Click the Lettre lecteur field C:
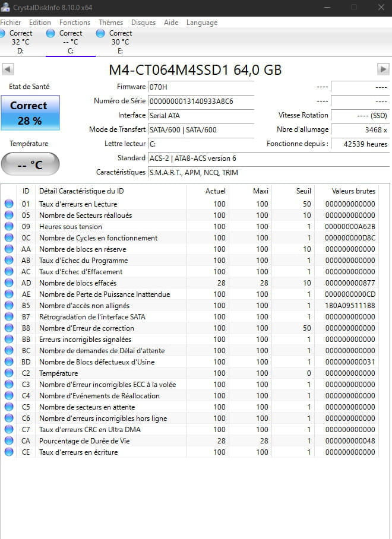Screen dimensions: 392x539 tap(201, 144)
